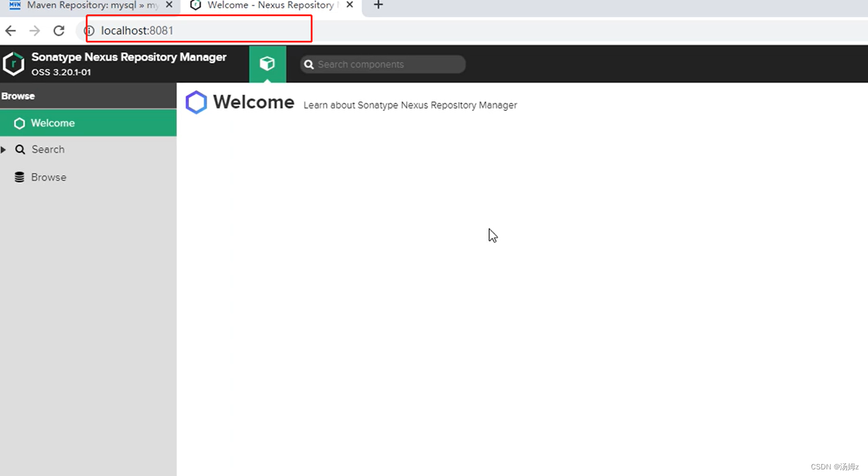Click the MVN favicon on Maven tab
Image resolution: width=868 pixels, height=476 pixels.
click(15, 5)
